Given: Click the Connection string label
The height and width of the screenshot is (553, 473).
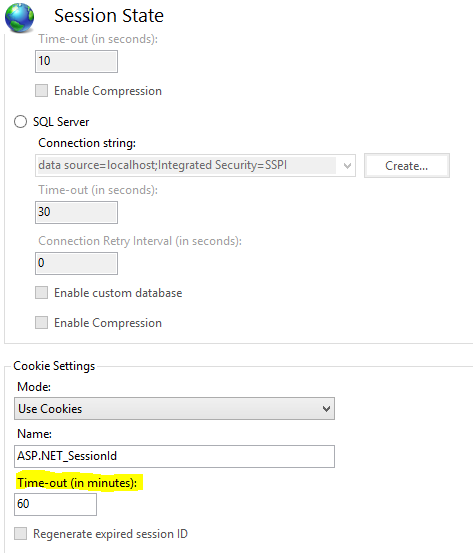Looking at the screenshot, I should coord(87,143).
